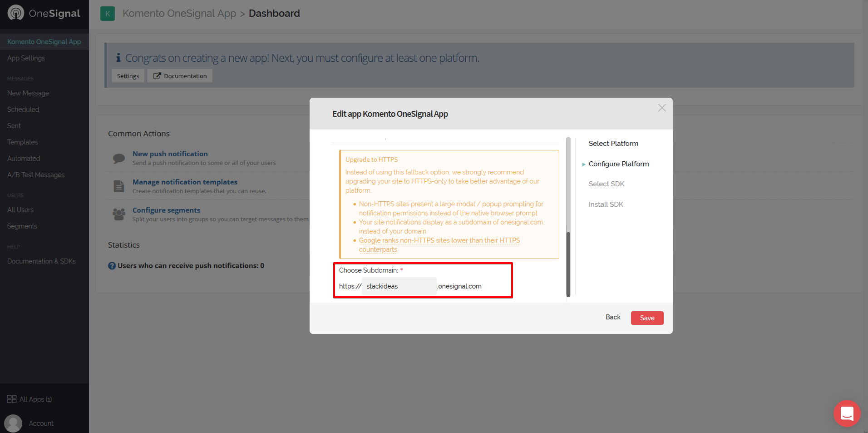The image size is (868, 433).
Task: Click the document icon for notification templates
Action: pyautogui.click(x=119, y=186)
